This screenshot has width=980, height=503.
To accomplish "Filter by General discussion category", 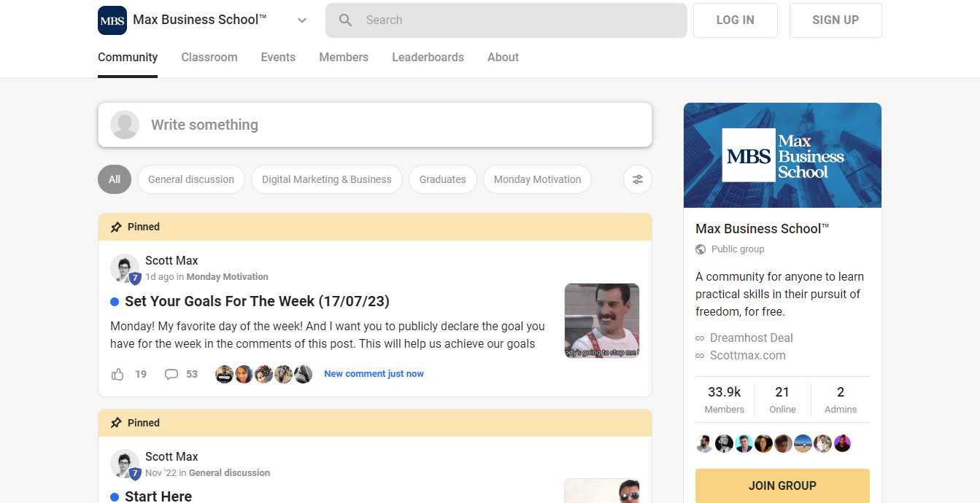I will tap(191, 179).
